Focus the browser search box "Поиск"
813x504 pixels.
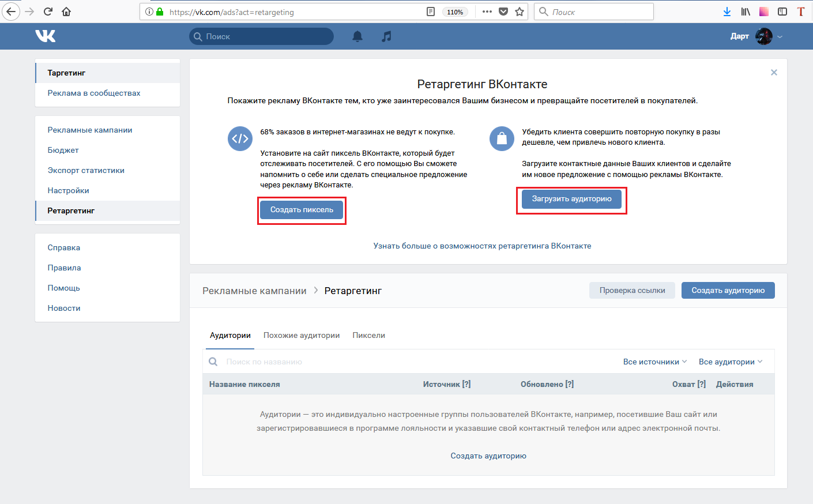click(x=594, y=12)
